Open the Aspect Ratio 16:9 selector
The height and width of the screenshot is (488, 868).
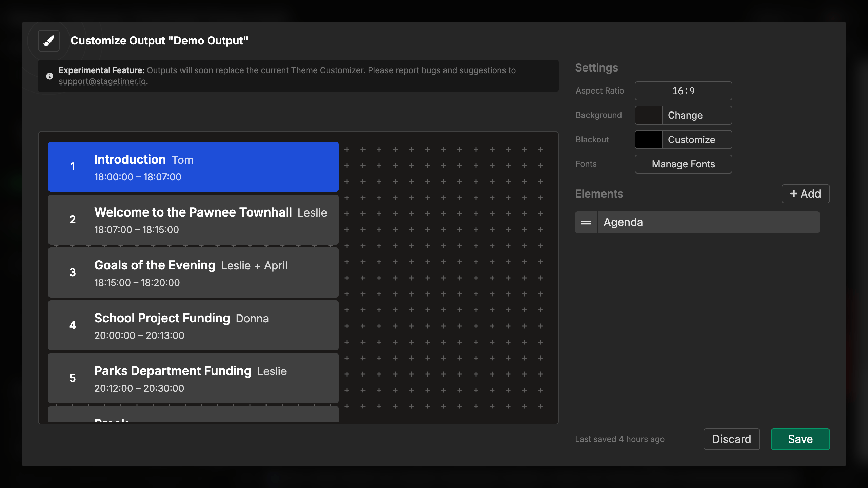click(x=683, y=91)
